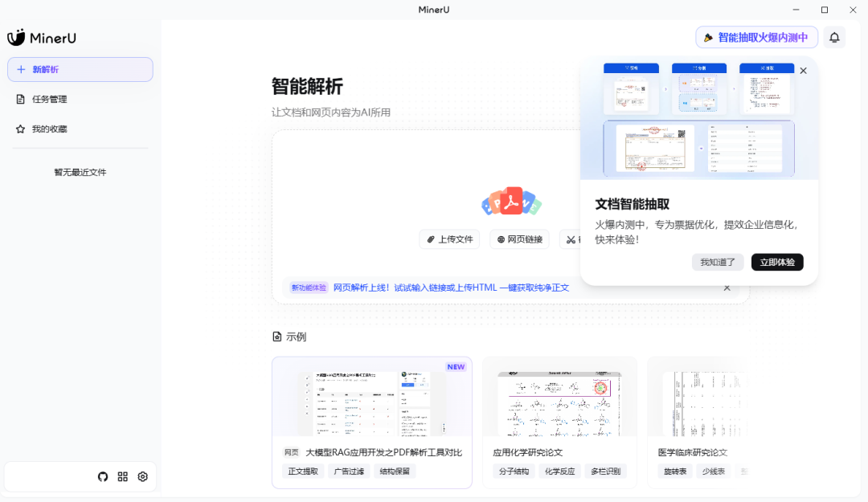The image size is (868, 502).
Task: Click the 广告过滤 tag
Action: click(x=349, y=471)
